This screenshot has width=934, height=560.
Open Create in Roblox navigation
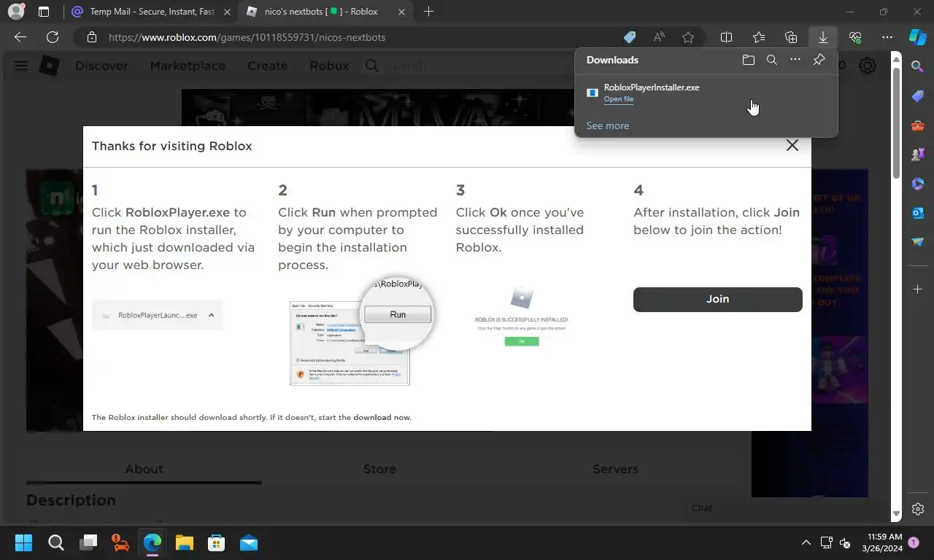(267, 66)
